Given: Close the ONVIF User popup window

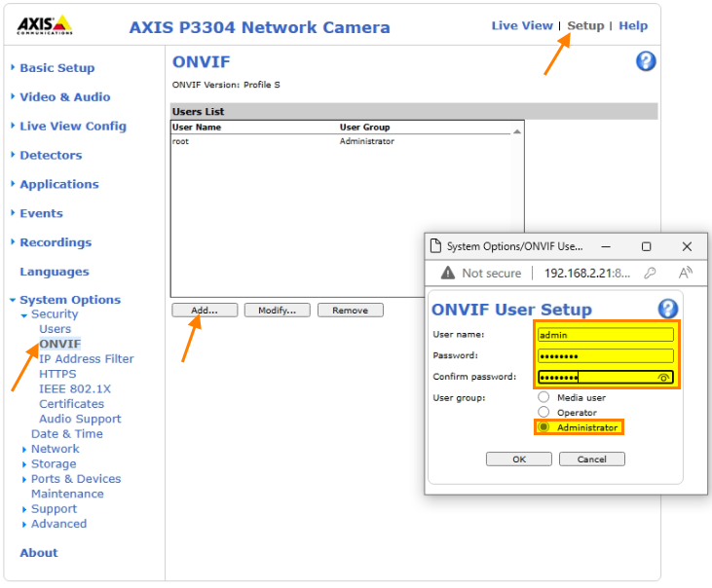Looking at the screenshot, I should (687, 246).
